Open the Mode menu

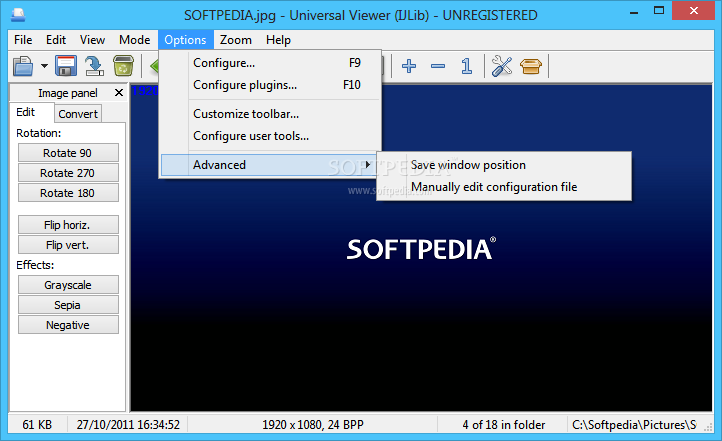click(134, 40)
